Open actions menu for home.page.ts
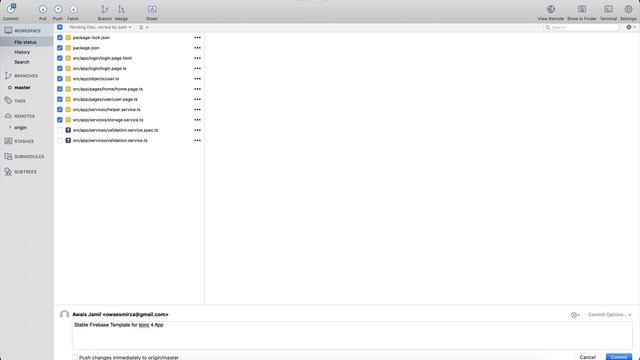This screenshot has height=360, width=640. (x=198, y=89)
